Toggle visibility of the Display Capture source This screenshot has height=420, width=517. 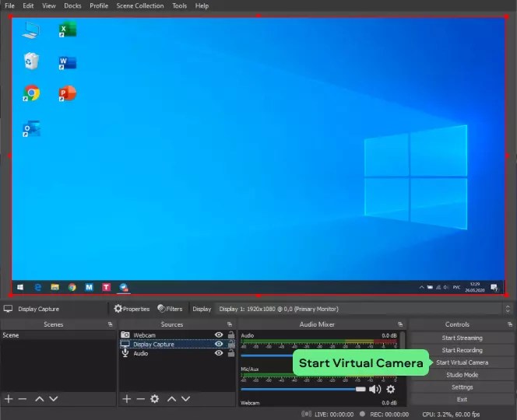pyautogui.click(x=219, y=344)
